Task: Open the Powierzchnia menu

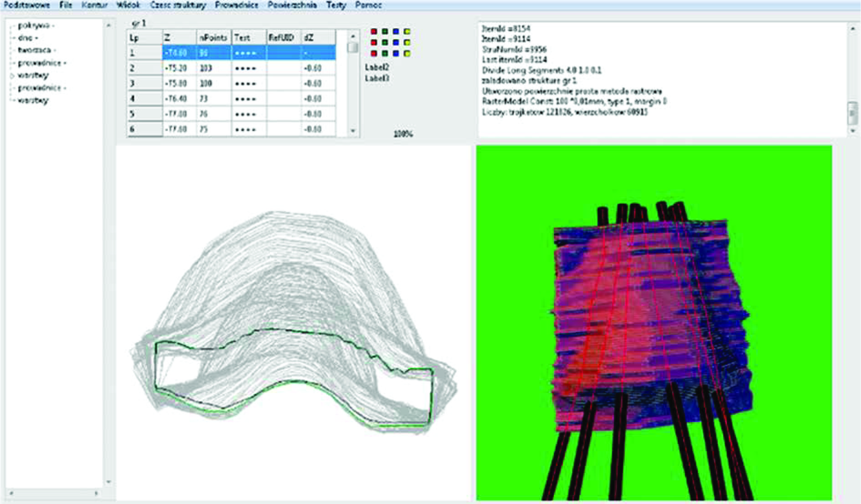Action: pos(292,5)
